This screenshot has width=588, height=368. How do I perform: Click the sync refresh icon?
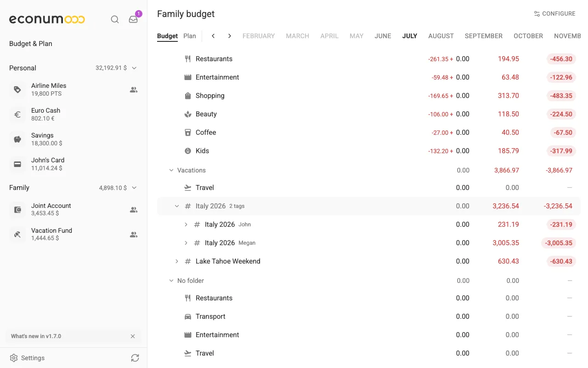pos(135,358)
